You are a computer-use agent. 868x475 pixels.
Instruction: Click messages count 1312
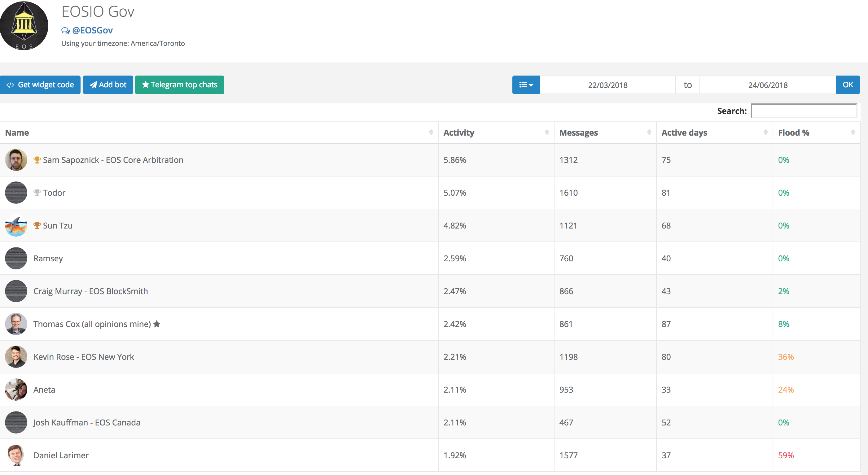pos(568,160)
